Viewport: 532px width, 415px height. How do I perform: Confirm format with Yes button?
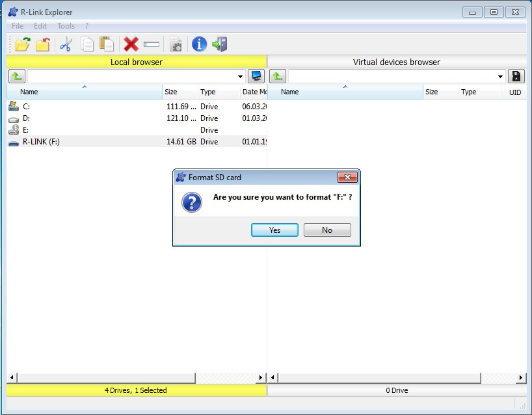click(274, 230)
